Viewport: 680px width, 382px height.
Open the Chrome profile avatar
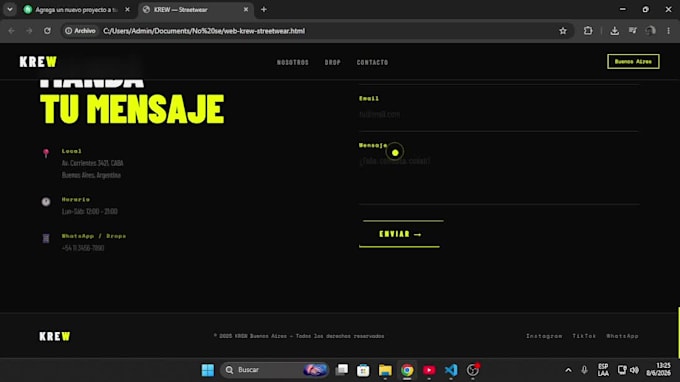(651, 31)
